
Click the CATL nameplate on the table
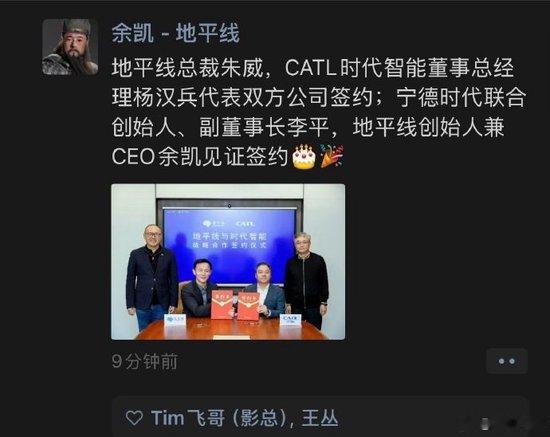pos(290,319)
